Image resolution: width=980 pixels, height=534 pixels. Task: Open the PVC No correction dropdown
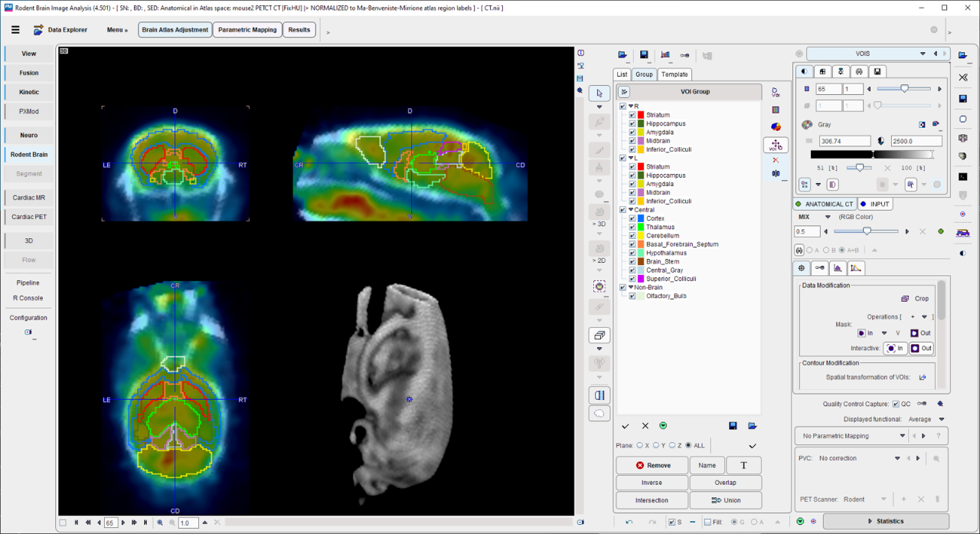tap(897, 458)
